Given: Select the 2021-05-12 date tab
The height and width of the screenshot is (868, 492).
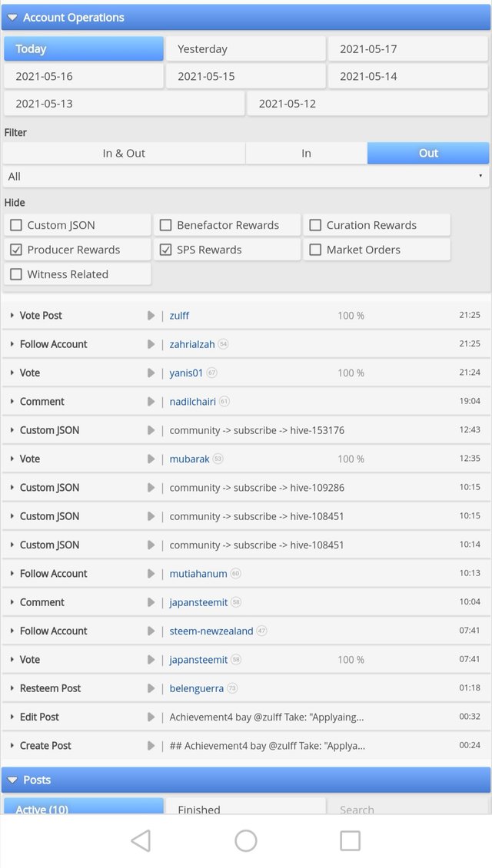Looking at the screenshot, I should click(367, 104).
